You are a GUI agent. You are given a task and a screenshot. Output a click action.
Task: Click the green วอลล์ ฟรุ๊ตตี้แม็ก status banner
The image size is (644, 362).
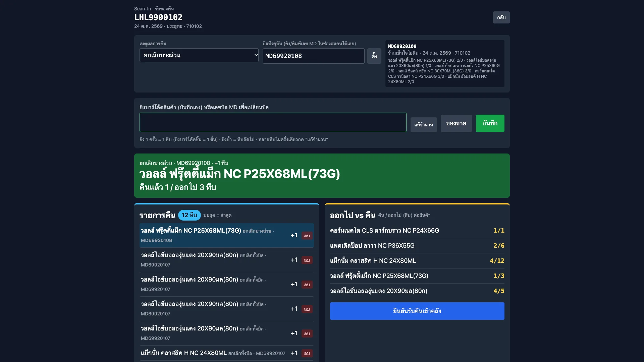tap(322, 176)
